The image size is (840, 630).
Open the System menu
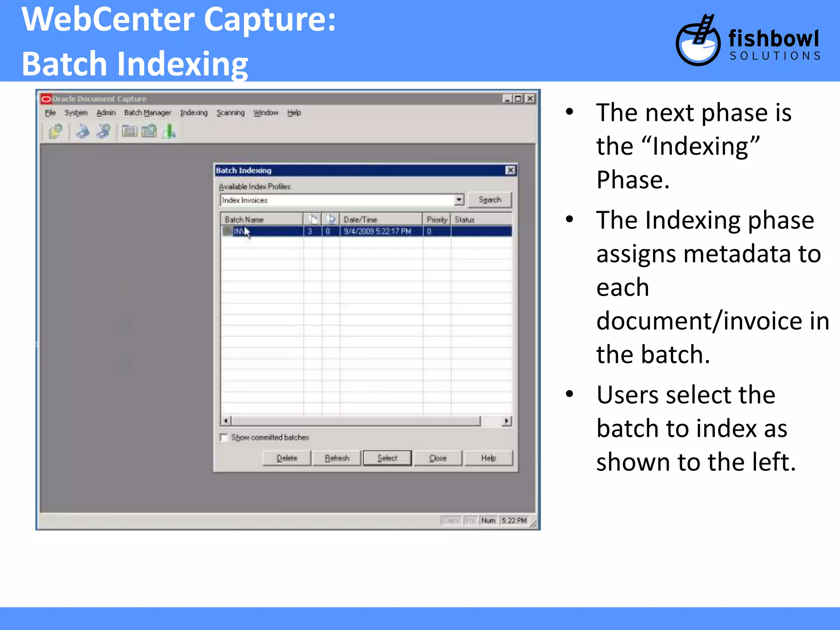76,112
